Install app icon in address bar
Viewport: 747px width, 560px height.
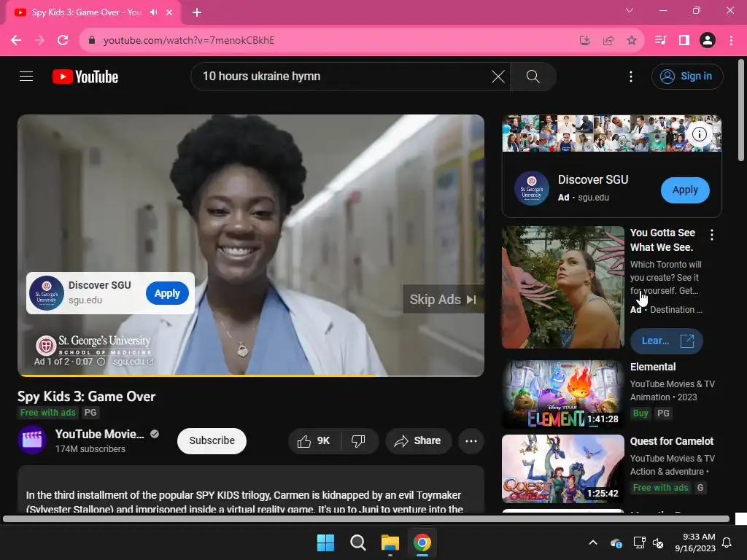coord(584,41)
